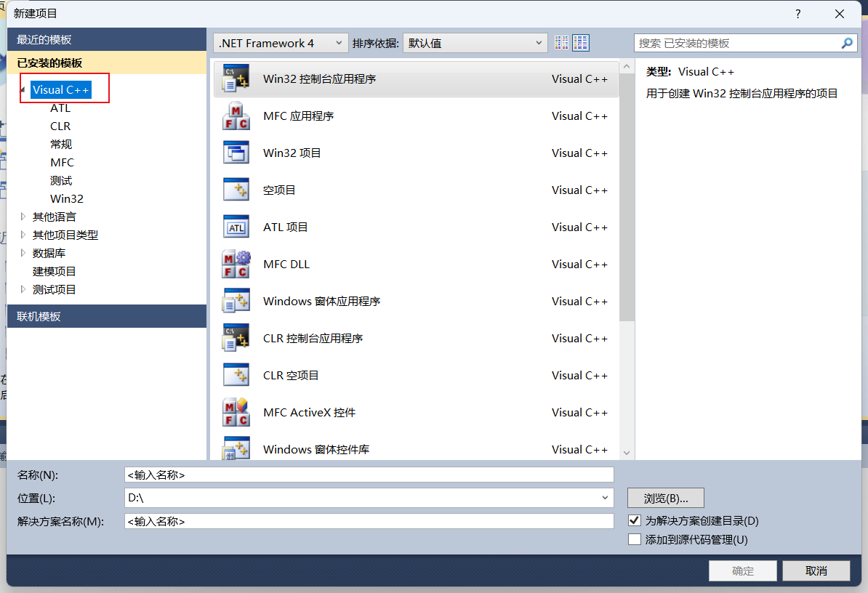This screenshot has width=868, height=593.
Task: Uncheck 为解决方案创建目录 option
Action: (x=635, y=520)
